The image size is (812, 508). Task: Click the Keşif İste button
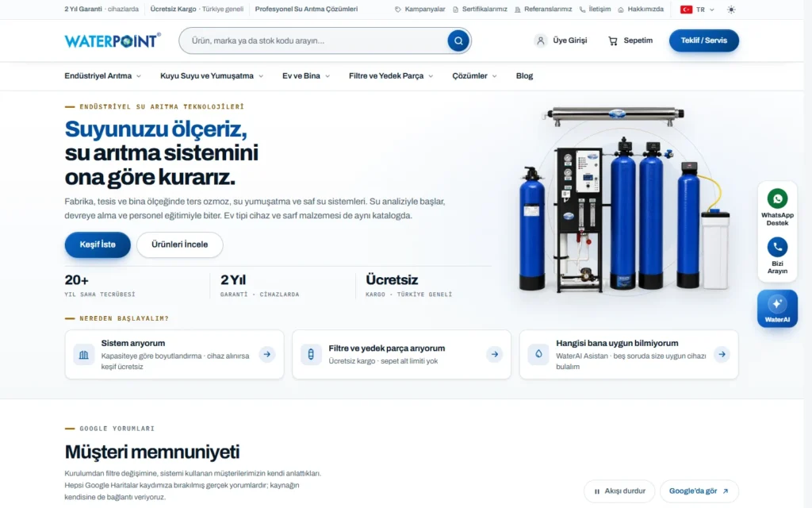[x=98, y=244]
